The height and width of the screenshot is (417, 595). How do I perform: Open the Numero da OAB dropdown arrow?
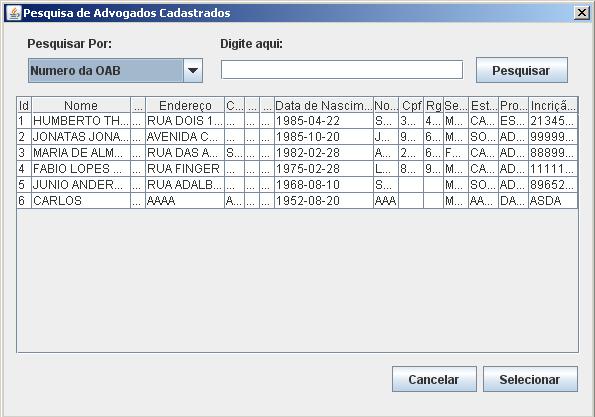(x=193, y=71)
